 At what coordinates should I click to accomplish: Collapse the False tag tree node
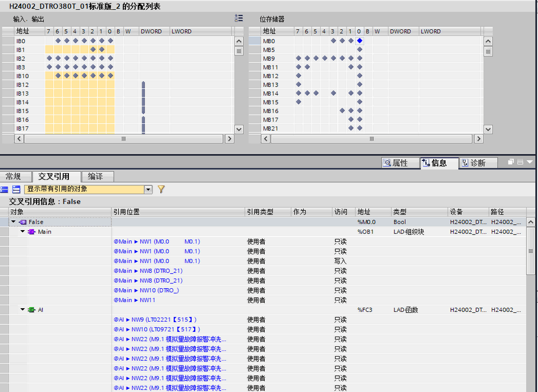(13, 222)
